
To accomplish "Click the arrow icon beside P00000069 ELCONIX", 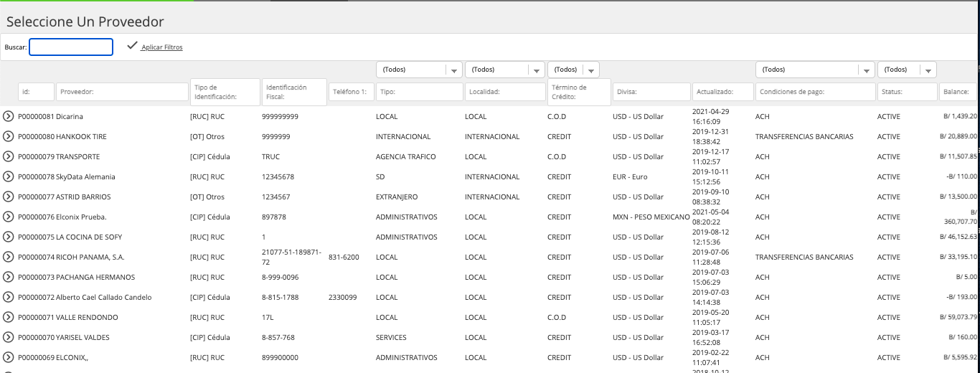I will [x=8, y=357].
